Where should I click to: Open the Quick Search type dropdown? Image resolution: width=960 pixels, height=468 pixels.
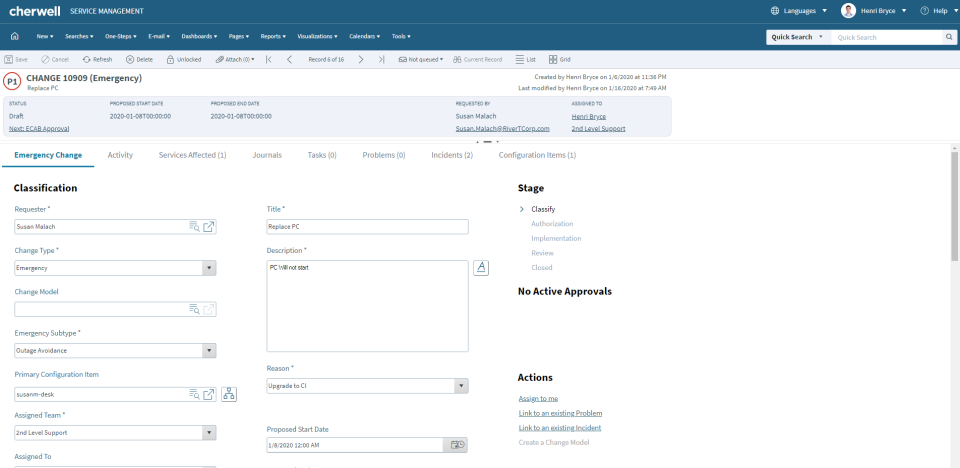tap(798, 37)
